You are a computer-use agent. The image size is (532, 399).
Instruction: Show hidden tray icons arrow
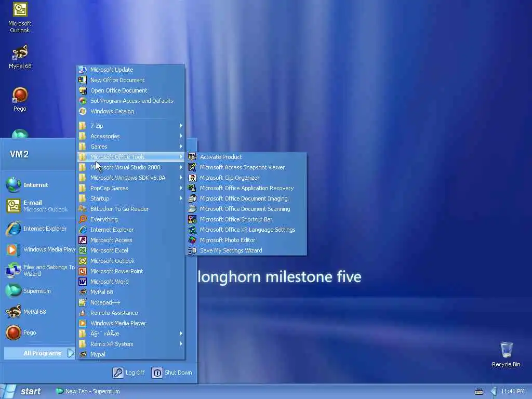click(x=494, y=392)
